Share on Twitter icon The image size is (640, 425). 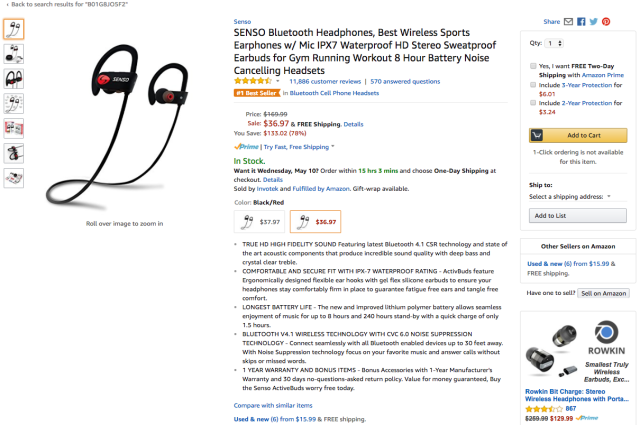(x=593, y=20)
